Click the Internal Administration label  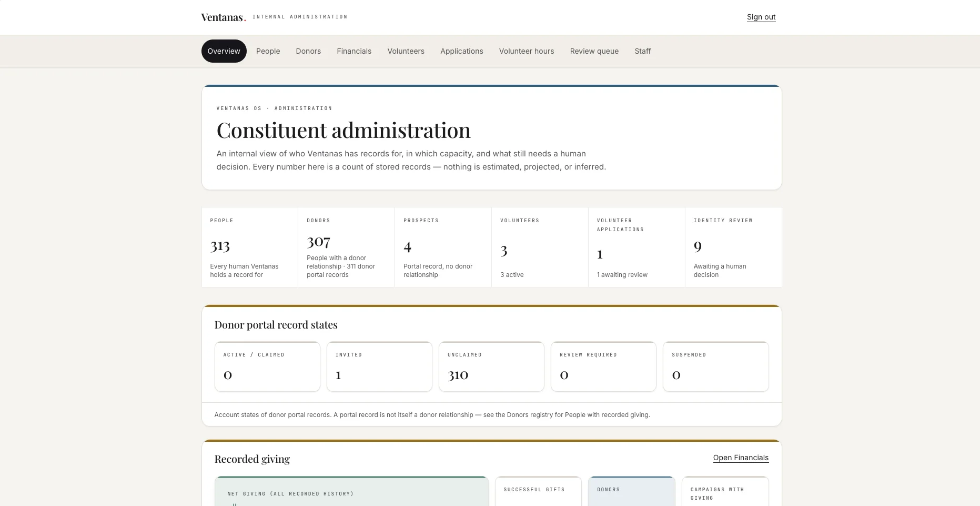tap(300, 17)
